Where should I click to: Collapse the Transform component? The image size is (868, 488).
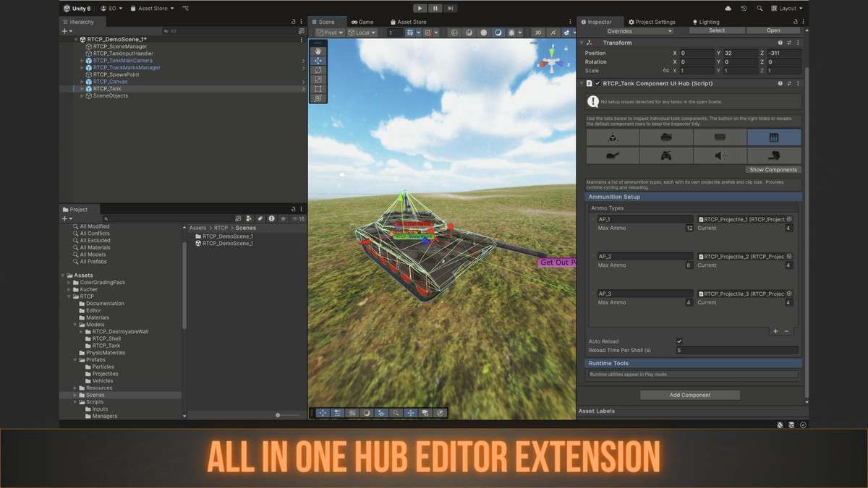pos(581,43)
